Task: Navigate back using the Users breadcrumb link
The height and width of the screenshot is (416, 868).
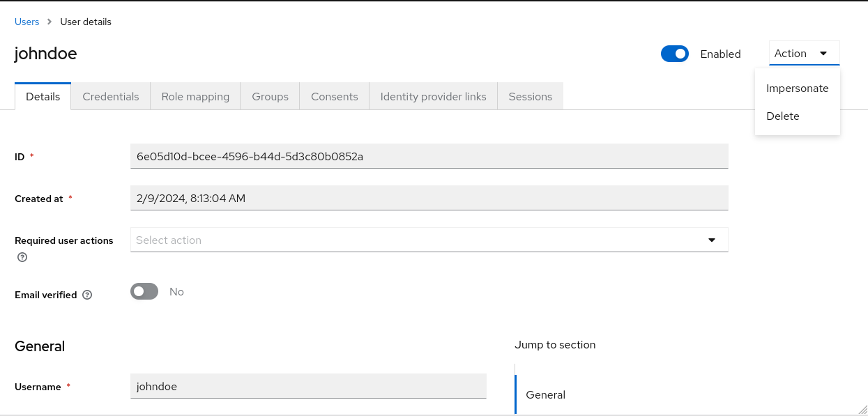Action: click(26, 22)
